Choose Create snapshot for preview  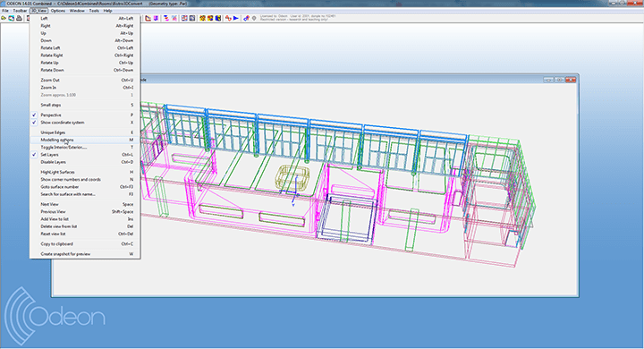tap(85, 254)
